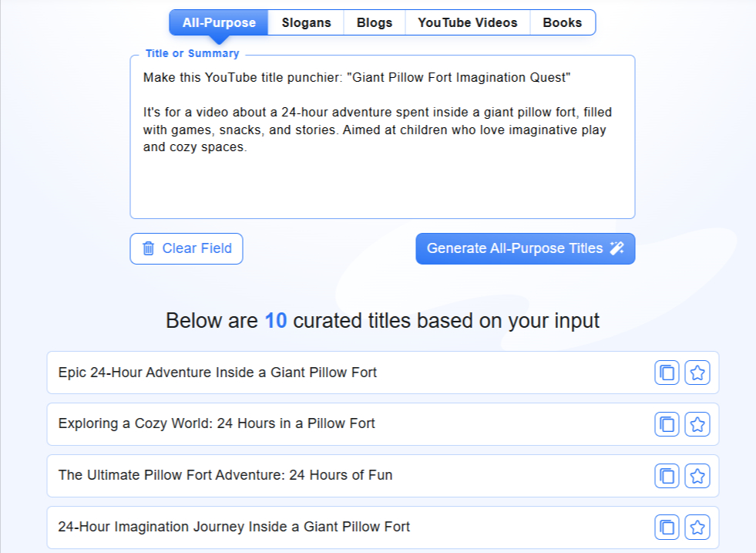Favorite the '24-Hour Imagination Journey' title
Image resolution: width=756 pixels, height=553 pixels.
(x=697, y=528)
